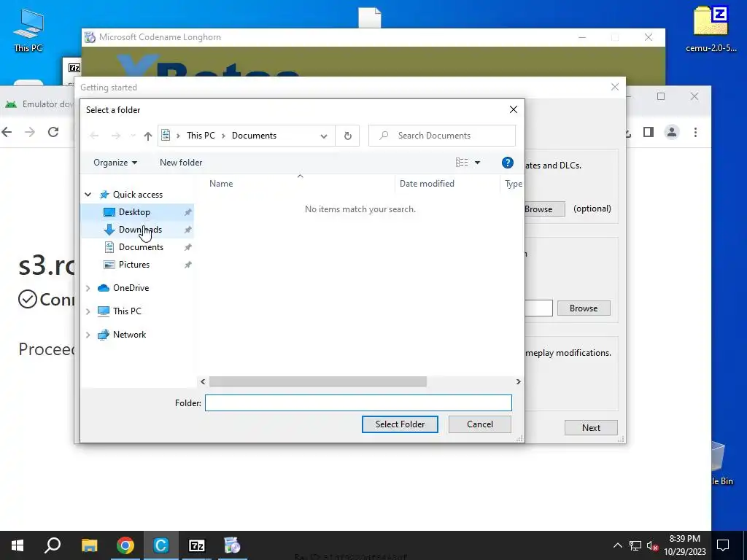Open view options dropdown arrow
Viewport: 747px width, 560px height.
477,163
